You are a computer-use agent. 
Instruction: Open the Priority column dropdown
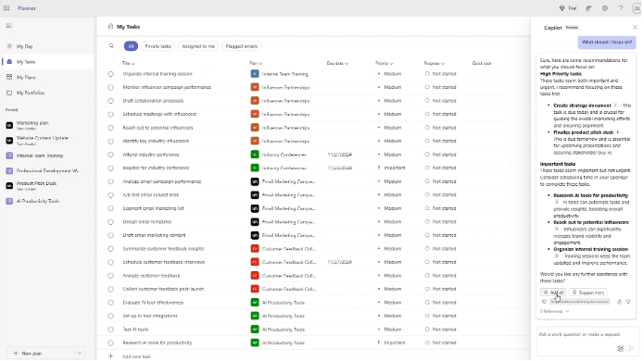pos(384,63)
